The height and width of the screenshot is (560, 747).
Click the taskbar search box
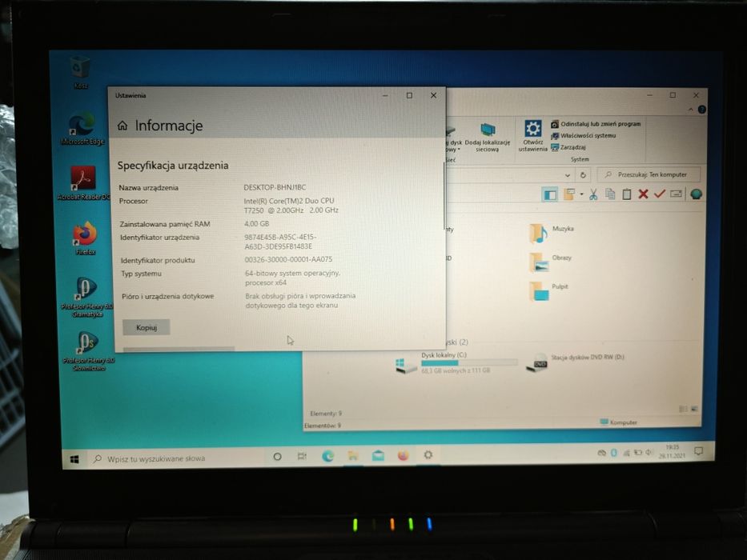(175, 458)
